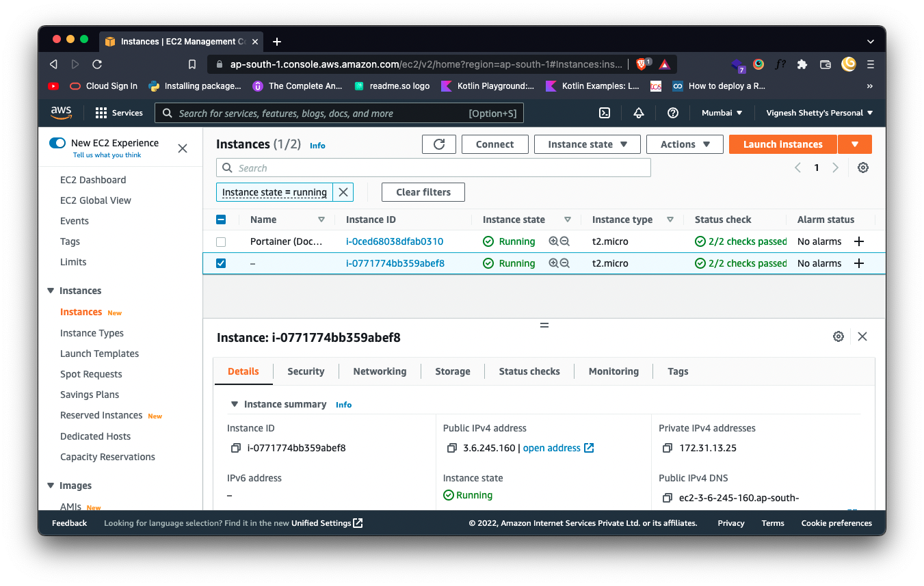The width and height of the screenshot is (924, 586).
Task: Open detail panel settings gear
Action: tap(839, 336)
